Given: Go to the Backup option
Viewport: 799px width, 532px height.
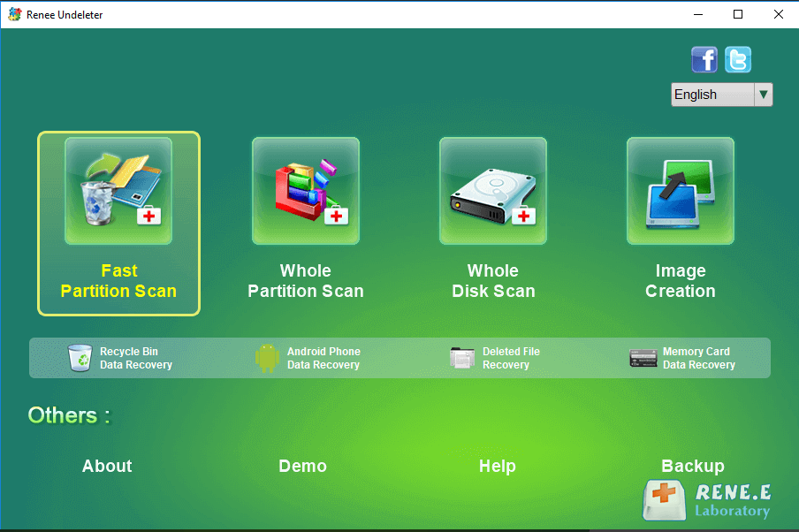Looking at the screenshot, I should click(692, 466).
